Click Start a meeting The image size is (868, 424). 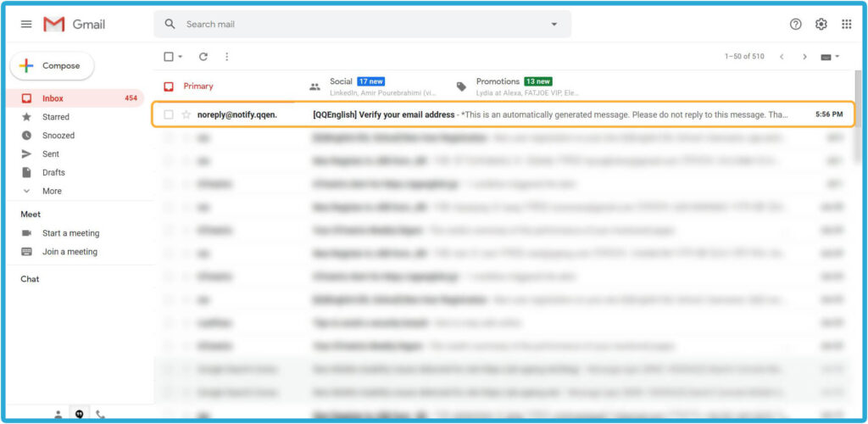[x=70, y=233]
